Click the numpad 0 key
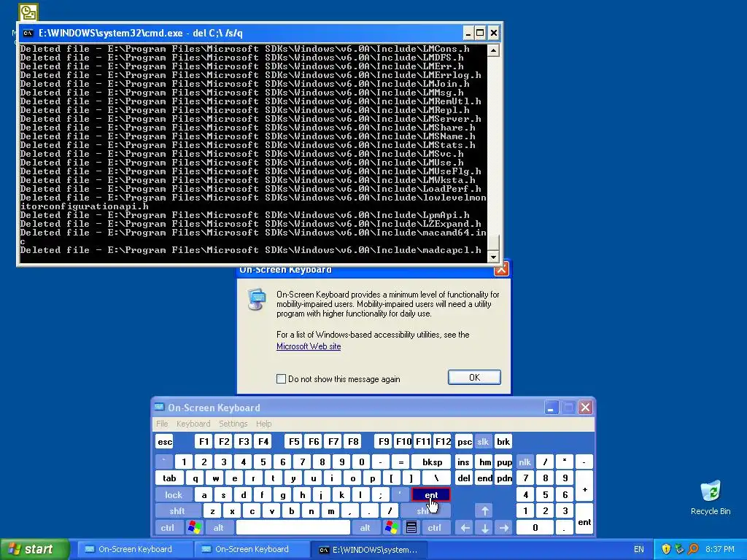747x560 pixels. tap(535, 527)
